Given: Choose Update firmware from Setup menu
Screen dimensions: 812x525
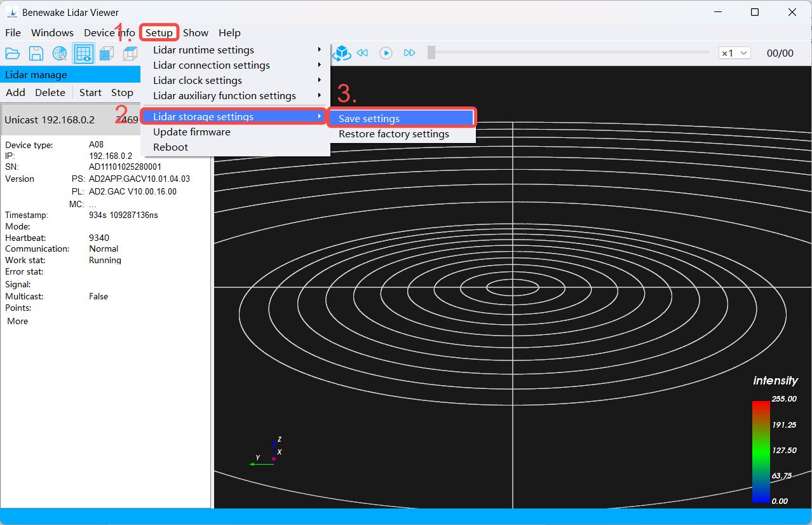Looking at the screenshot, I should (x=235, y=132).
